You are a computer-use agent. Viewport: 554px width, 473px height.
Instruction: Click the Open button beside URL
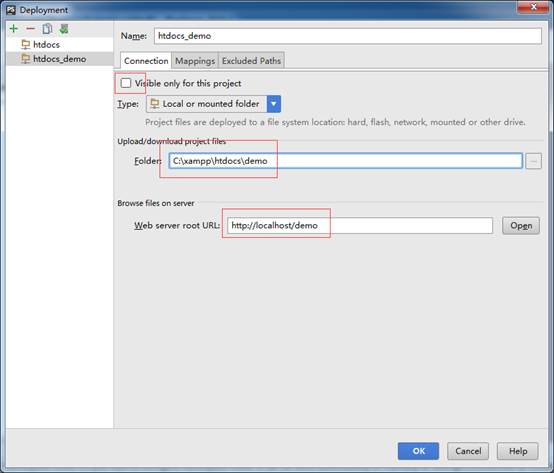click(x=521, y=225)
